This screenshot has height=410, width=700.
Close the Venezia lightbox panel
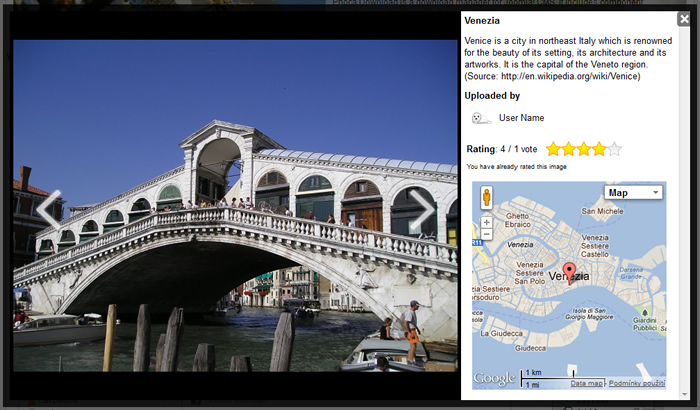[x=684, y=19]
